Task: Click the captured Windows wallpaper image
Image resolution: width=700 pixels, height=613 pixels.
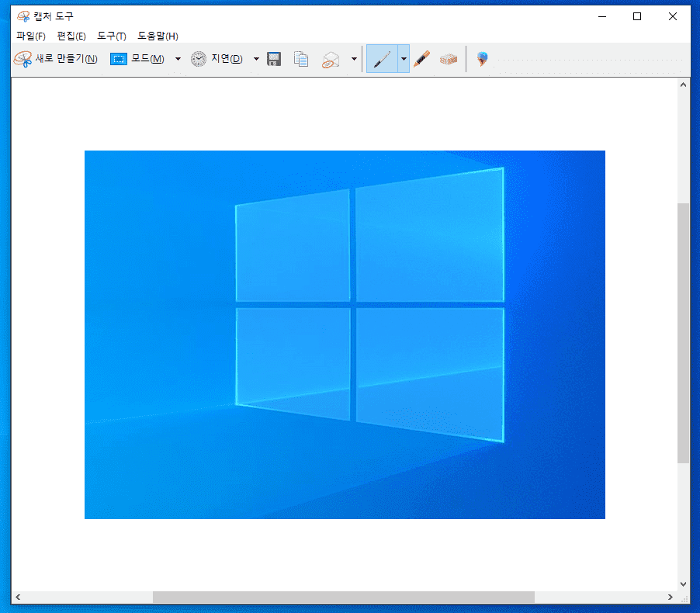Action: 345,334
